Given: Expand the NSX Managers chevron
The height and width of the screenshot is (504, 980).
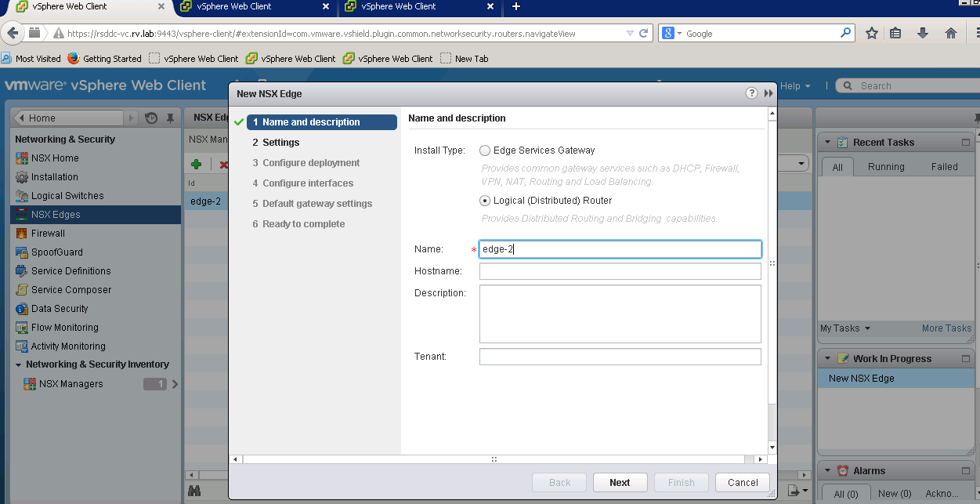Looking at the screenshot, I should point(175,384).
